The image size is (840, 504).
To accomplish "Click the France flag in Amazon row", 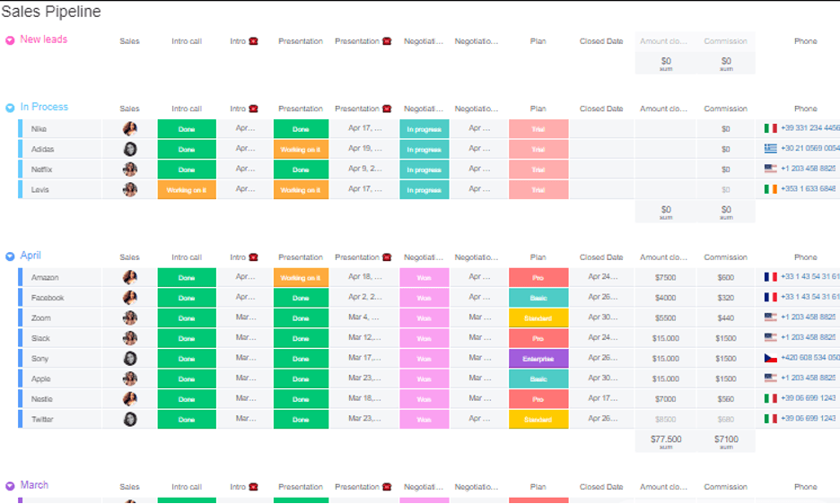I will [x=770, y=277].
